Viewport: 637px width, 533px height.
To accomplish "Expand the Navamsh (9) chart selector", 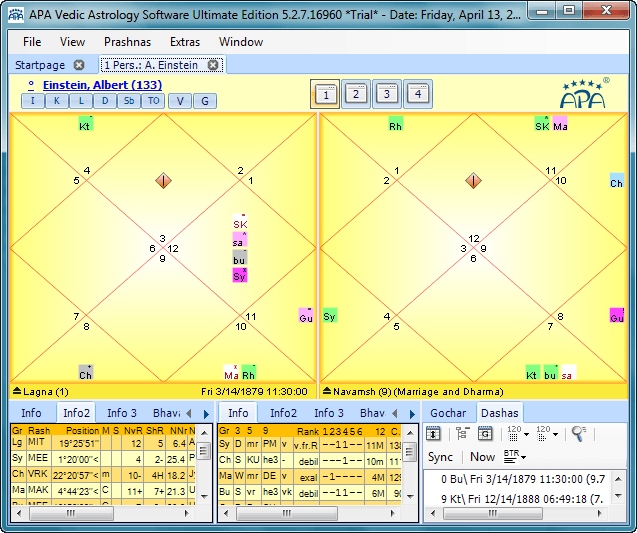I will pyautogui.click(x=327, y=391).
